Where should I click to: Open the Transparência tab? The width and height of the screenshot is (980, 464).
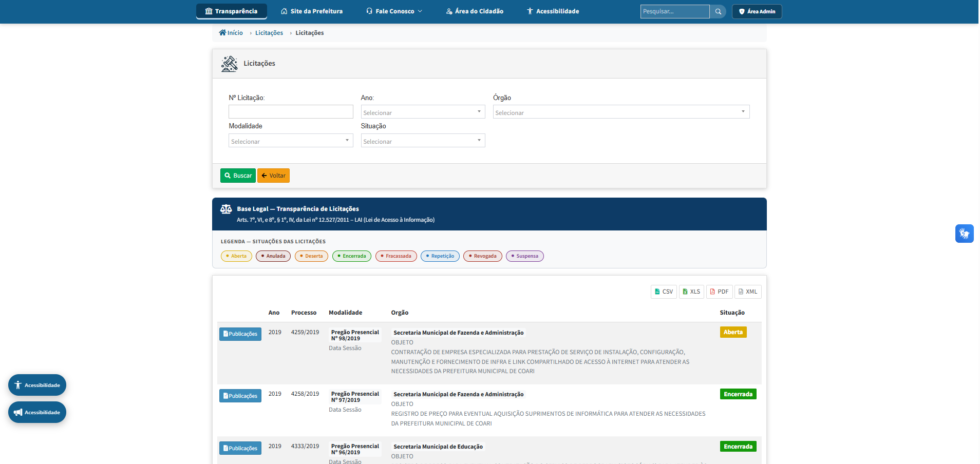[x=231, y=11]
